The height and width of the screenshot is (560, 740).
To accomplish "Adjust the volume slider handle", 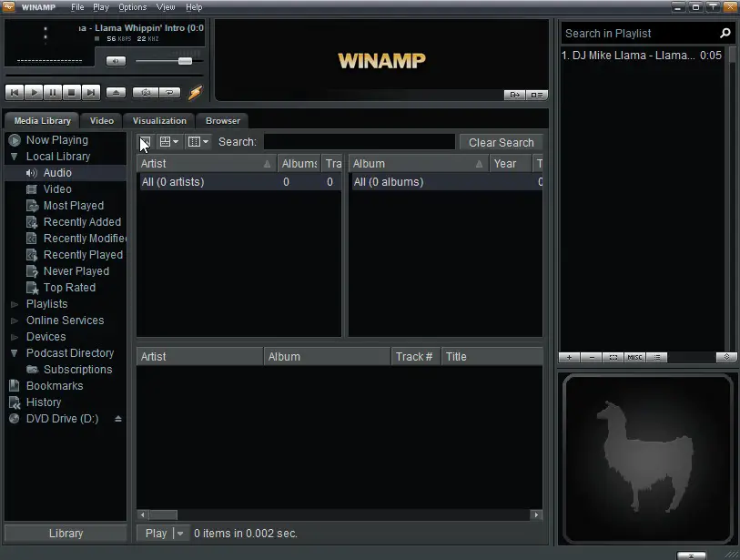I will click(185, 61).
